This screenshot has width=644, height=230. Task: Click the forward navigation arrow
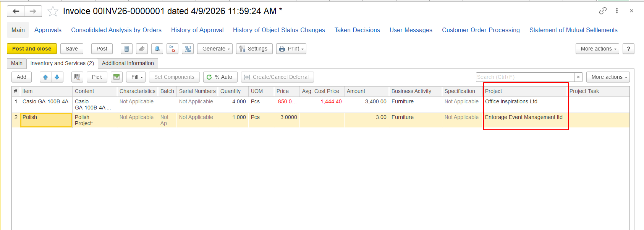[x=33, y=11]
